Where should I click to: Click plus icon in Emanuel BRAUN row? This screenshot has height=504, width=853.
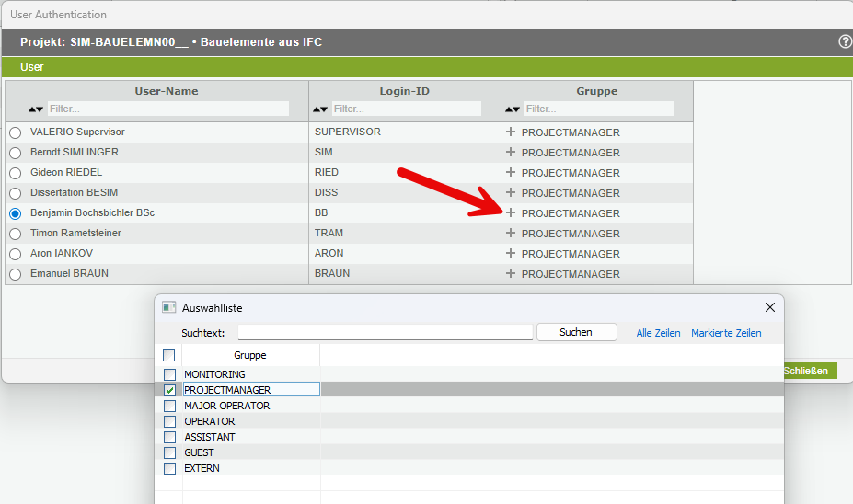pos(511,274)
